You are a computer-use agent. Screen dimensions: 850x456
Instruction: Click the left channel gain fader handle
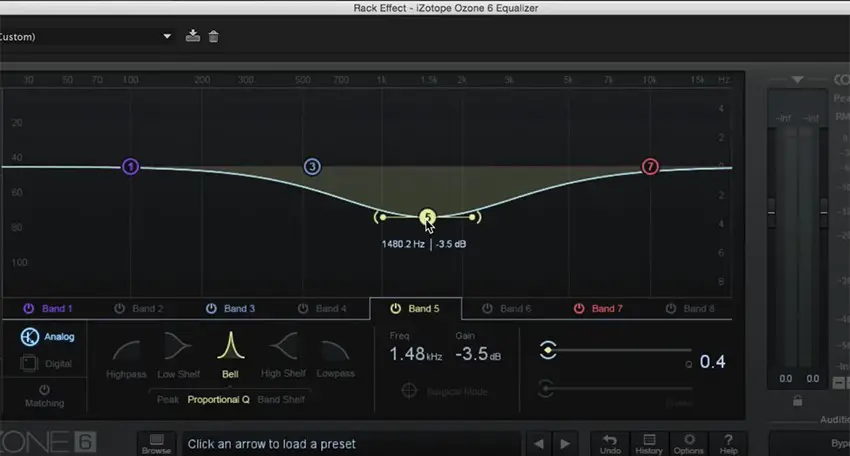771,213
